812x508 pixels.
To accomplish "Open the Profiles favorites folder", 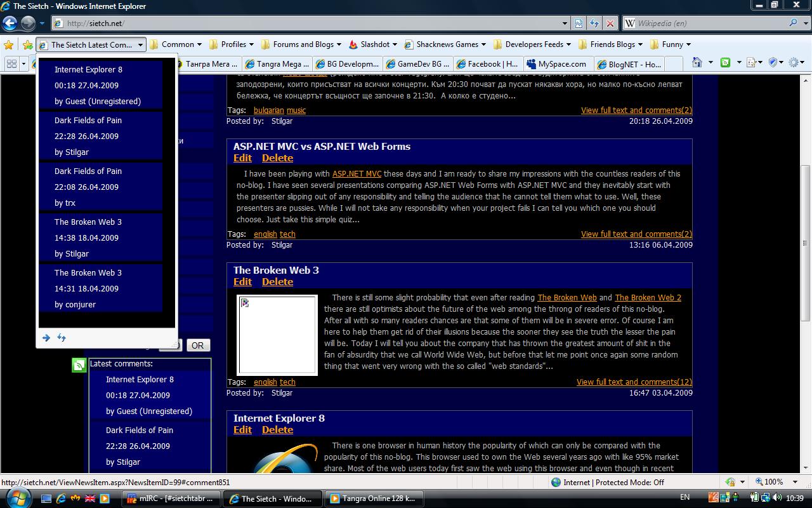I will pyautogui.click(x=231, y=44).
